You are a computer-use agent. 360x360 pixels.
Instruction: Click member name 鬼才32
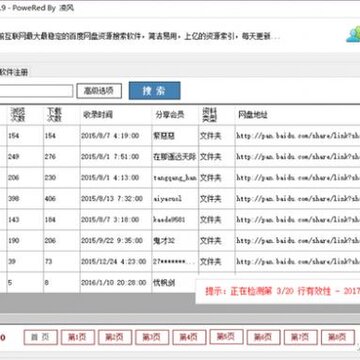pyautogui.click(x=164, y=241)
